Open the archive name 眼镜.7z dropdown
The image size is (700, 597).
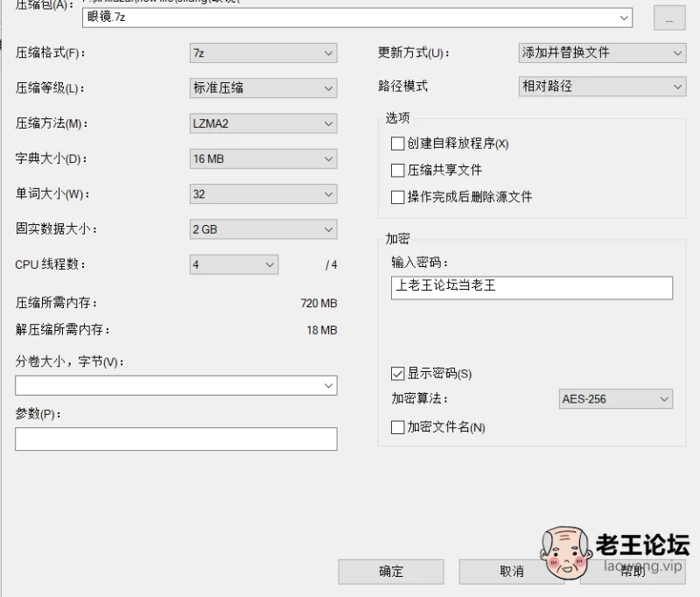(357, 18)
